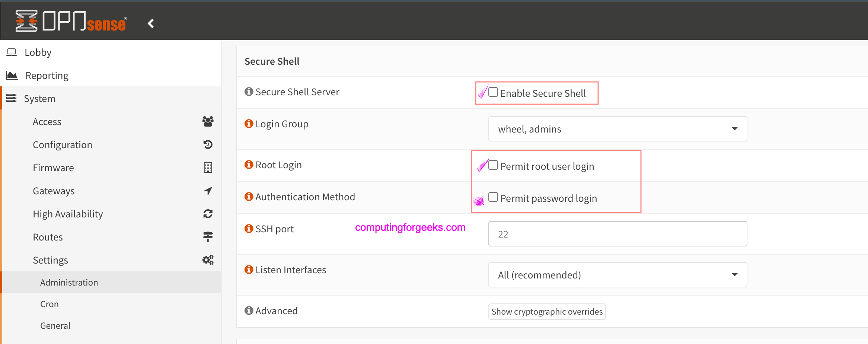Open the Lobby menu item
868x344 pixels.
pyautogui.click(x=38, y=52)
